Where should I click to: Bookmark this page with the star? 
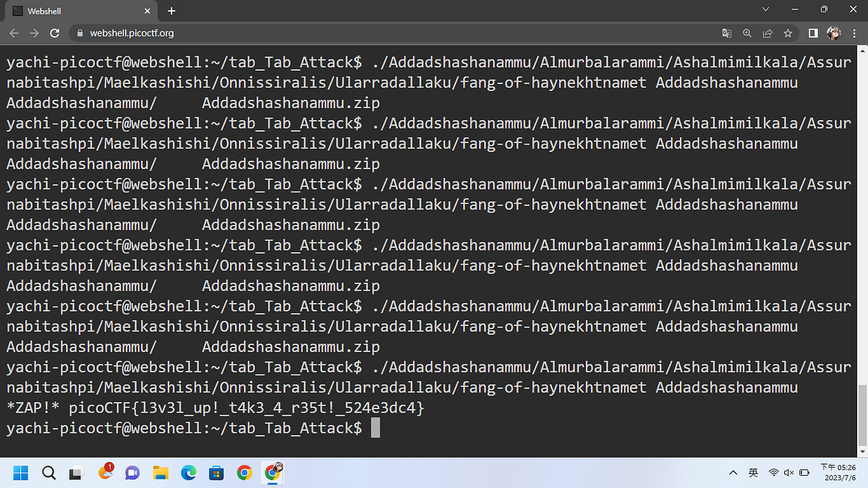point(788,33)
